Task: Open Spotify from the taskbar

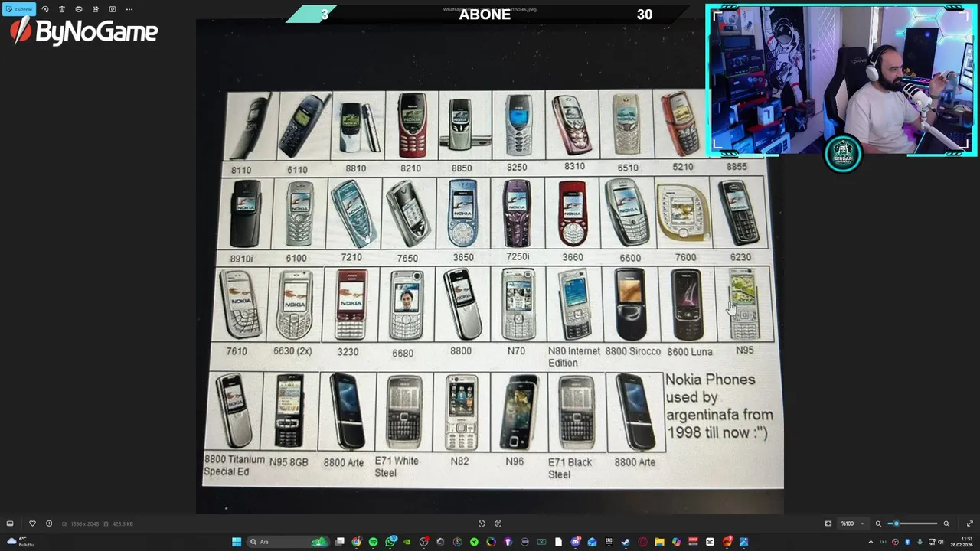Action: pos(373,542)
